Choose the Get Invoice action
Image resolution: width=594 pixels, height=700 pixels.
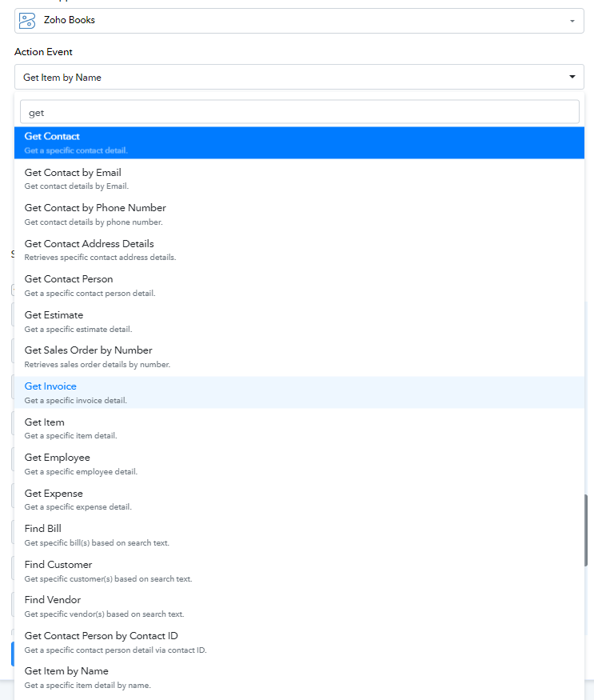[x=299, y=393]
